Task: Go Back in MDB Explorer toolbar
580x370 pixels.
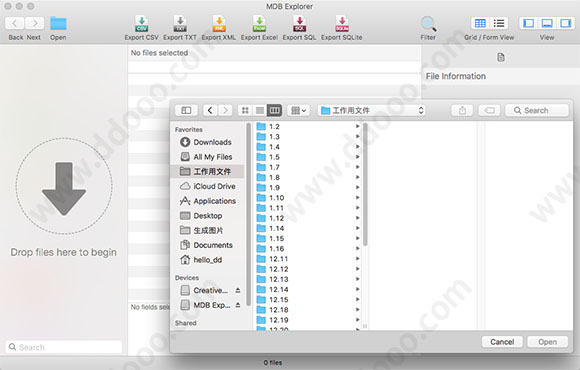Action: pyautogui.click(x=15, y=23)
